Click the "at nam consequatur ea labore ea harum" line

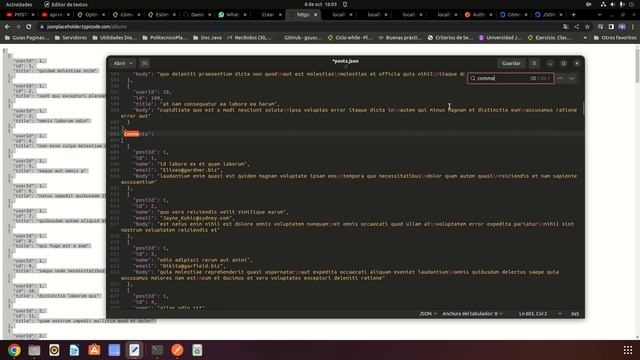(207, 104)
